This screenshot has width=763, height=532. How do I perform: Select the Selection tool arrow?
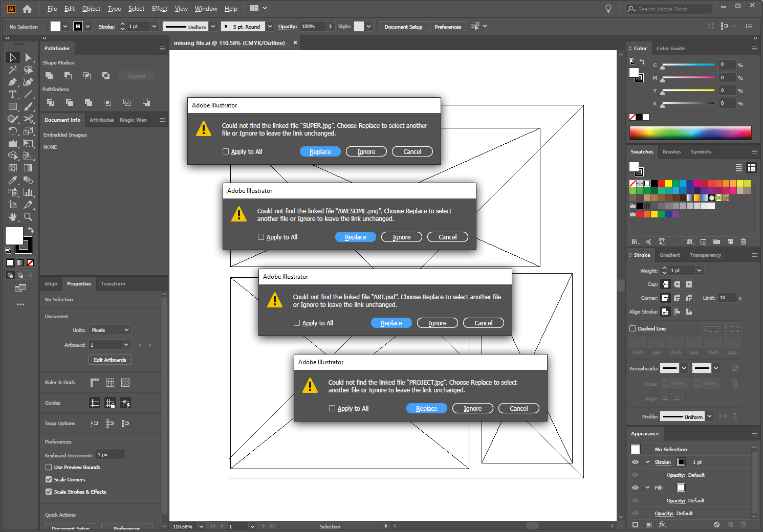(13, 57)
